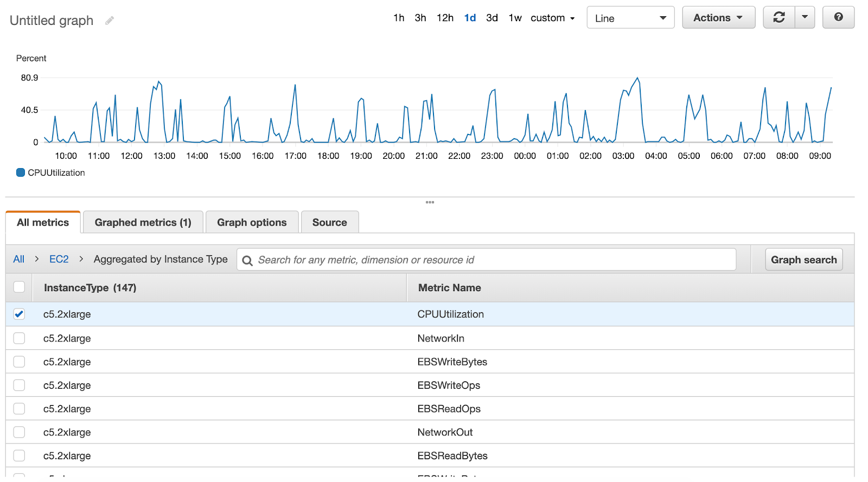This screenshot has height=482, width=868.
Task: Open the custom time range dropdown
Action: (x=552, y=18)
